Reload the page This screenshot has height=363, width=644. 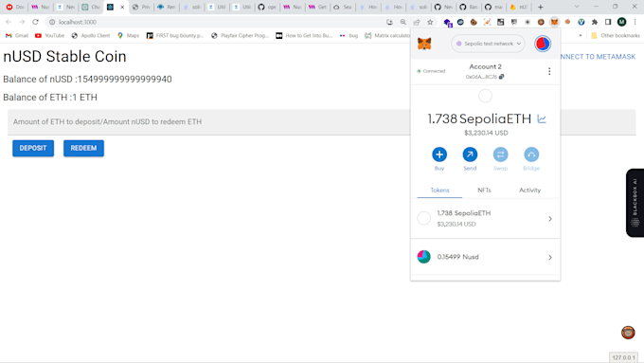click(35, 22)
